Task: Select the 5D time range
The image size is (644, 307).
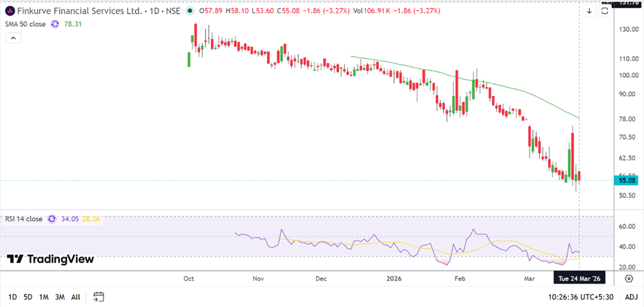Action: pyautogui.click(x=27, y=297)
